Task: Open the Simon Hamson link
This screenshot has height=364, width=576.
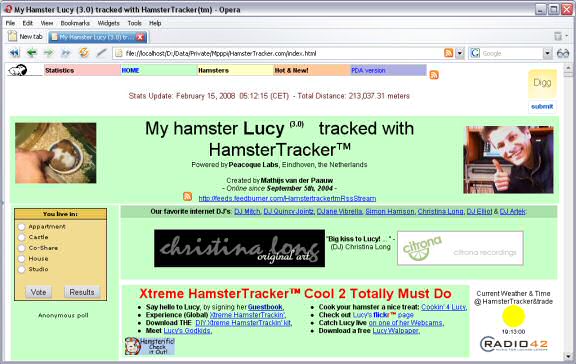Action: click(390, 212)
